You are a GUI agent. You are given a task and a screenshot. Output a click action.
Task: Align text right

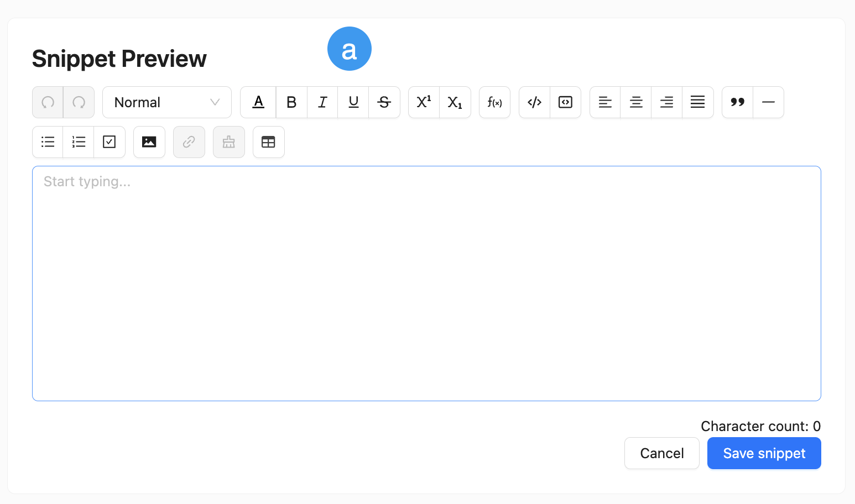667,102
